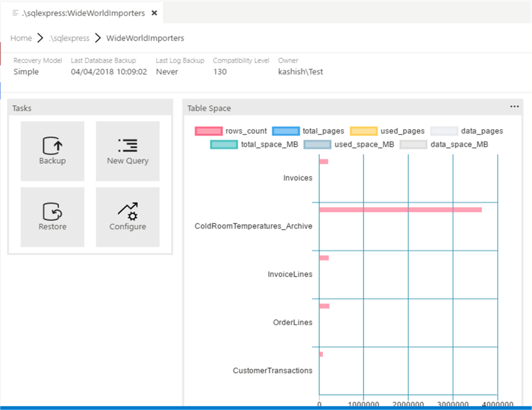Toggle total_space_MB legend entry
The image size is (532, 410).
pos(224,144)
